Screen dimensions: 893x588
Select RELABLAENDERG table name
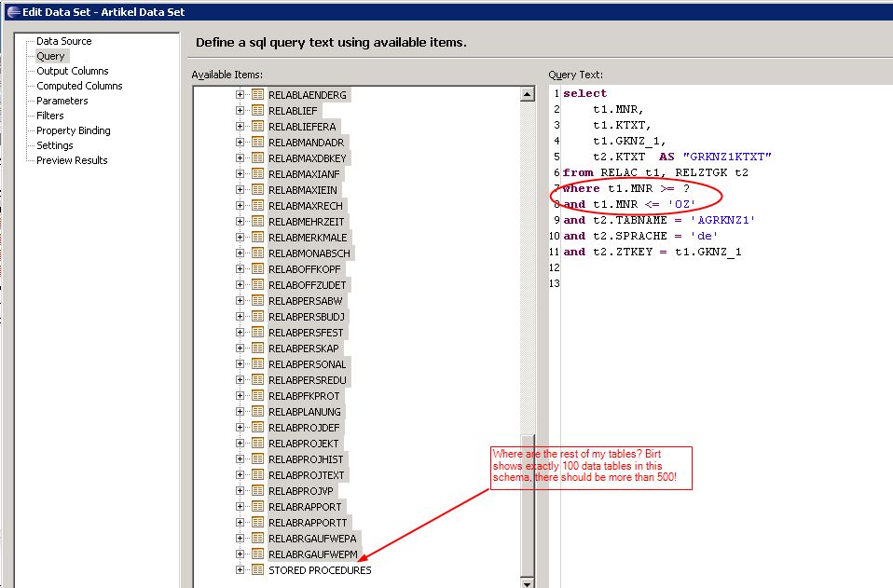click(x=308, y=94)
